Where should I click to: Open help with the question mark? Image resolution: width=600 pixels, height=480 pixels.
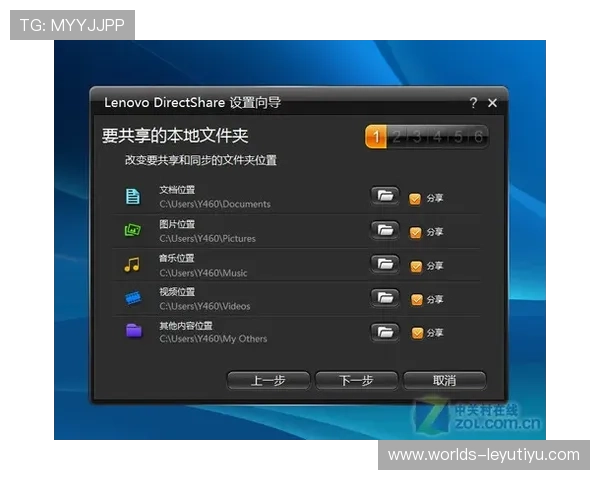[x=473, y=103]
